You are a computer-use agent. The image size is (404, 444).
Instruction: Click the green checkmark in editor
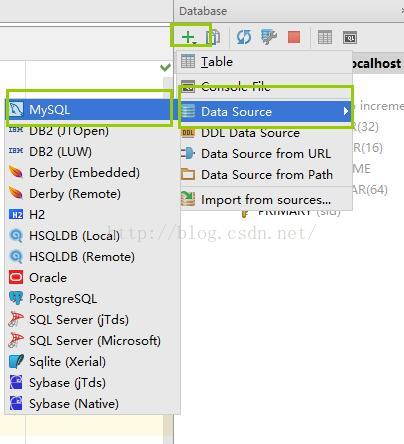[165, 68]
